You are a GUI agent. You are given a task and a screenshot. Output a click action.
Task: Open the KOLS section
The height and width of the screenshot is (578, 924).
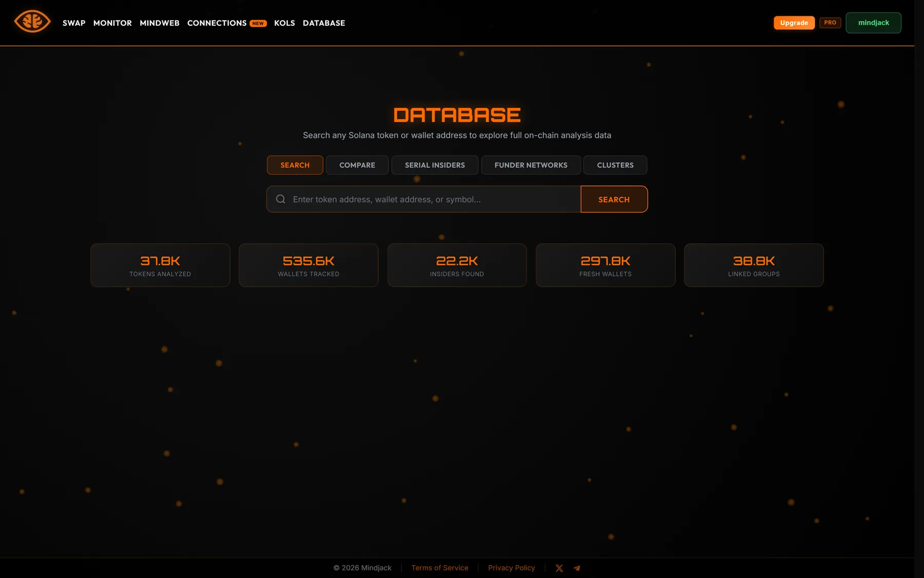tap(284, 23)
